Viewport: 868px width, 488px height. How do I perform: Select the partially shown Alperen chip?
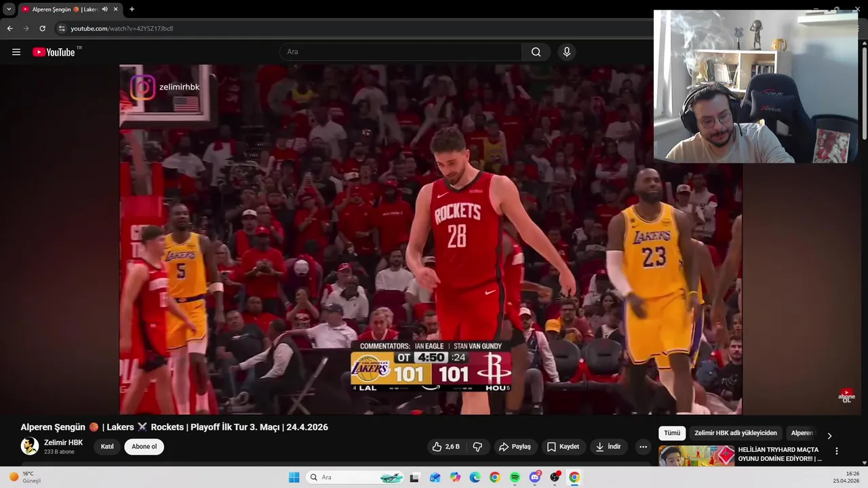802,433
